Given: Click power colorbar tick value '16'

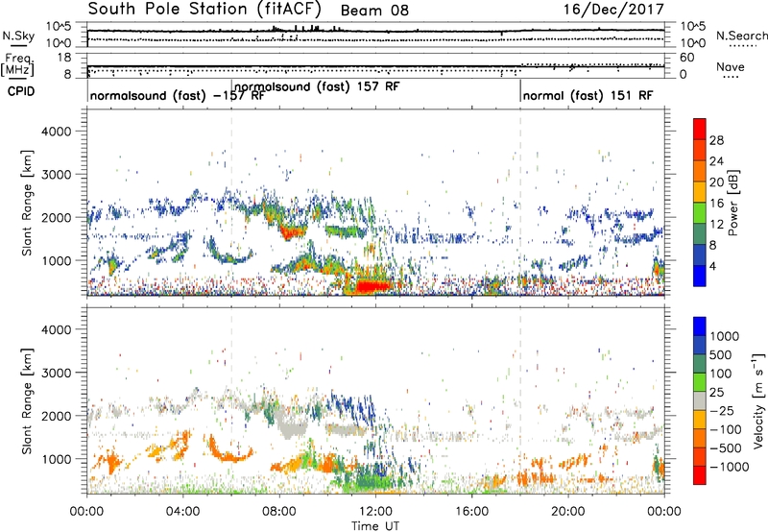Looking at the screenshot, I should point(716,204).
